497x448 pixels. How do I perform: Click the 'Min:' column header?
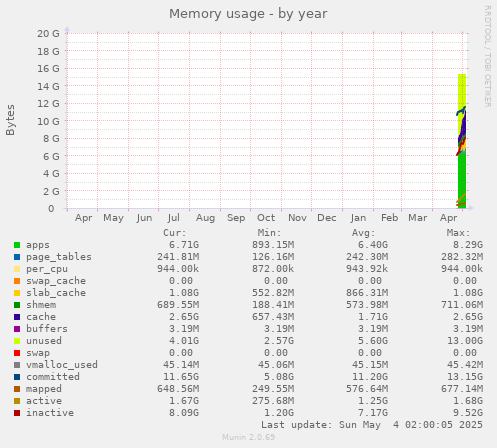(x=269, y=233)
